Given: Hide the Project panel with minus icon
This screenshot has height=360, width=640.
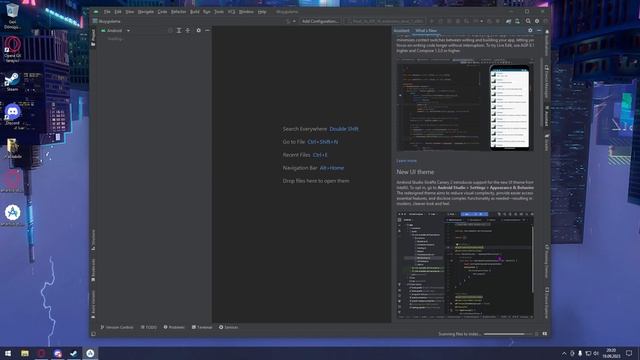Looking at the screenshot, I should [x=207, y=31].
